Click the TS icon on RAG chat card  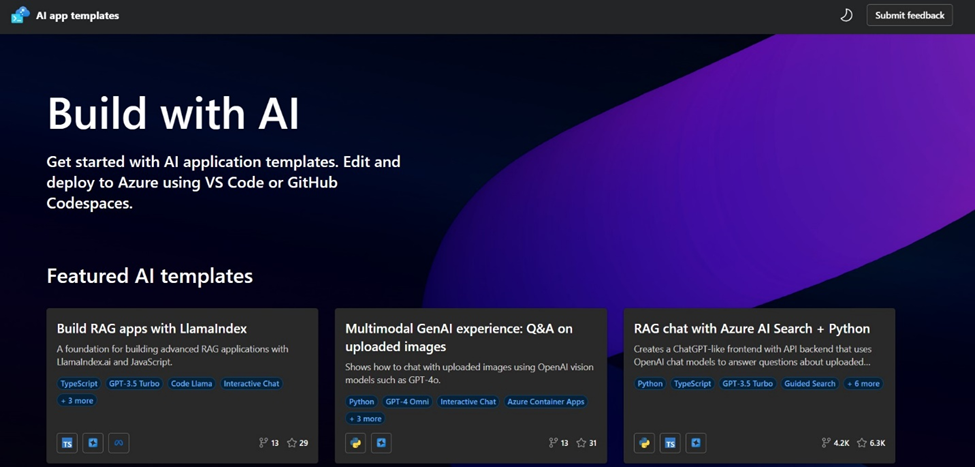(670, 443)
